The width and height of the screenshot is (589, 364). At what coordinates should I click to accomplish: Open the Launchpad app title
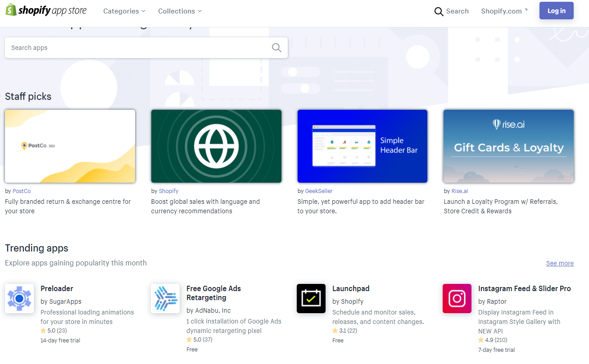point(351,288)
